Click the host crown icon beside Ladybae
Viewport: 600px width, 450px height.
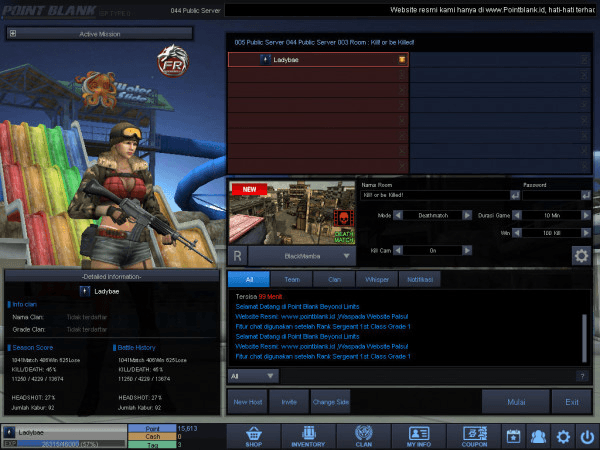click(x=402, y=60)
